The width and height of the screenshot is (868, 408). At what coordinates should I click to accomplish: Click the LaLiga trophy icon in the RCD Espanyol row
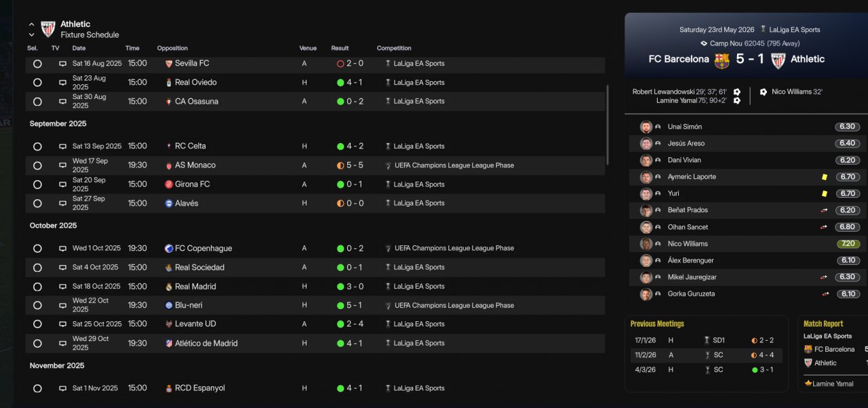tap(389, 388)
